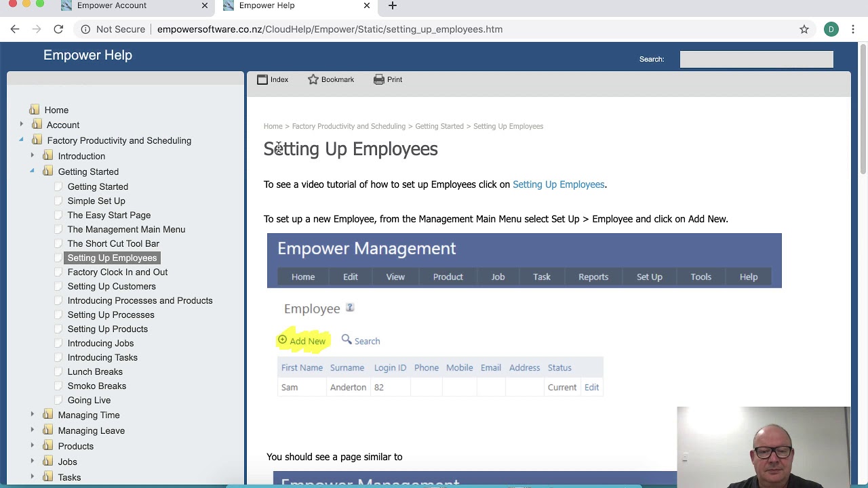Click the Products folder icon in tree
Screen dimensions: 868x488
click(47, 446)
